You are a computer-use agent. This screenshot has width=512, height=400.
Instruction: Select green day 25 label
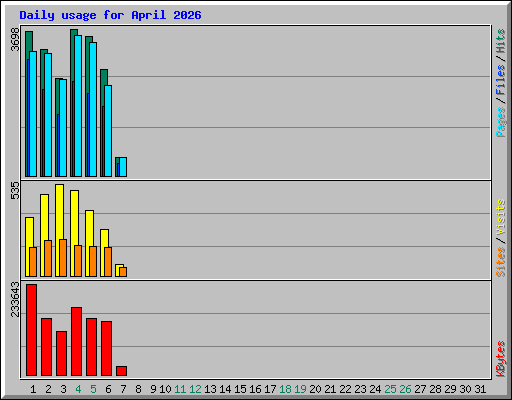click(390, 389)
